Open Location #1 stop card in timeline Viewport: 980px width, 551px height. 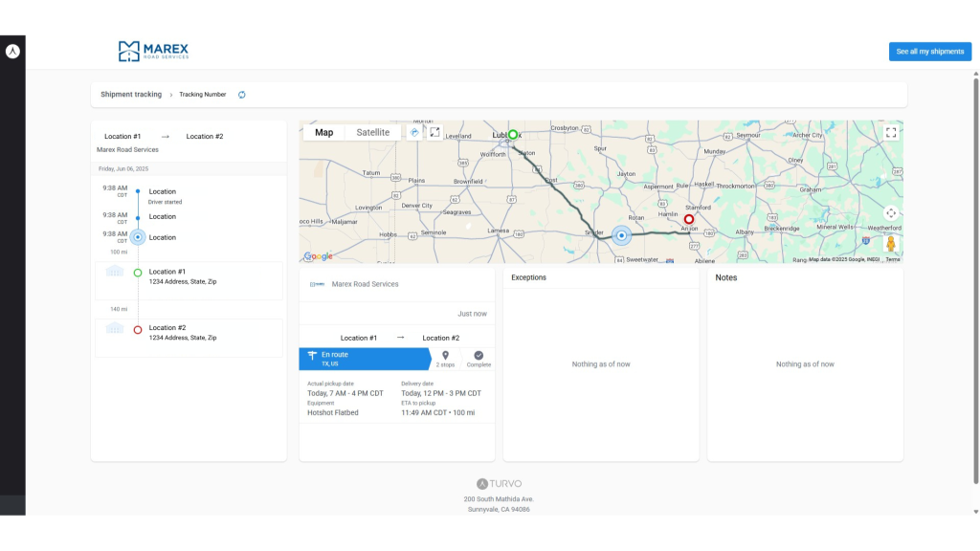[x=188, y=276]
